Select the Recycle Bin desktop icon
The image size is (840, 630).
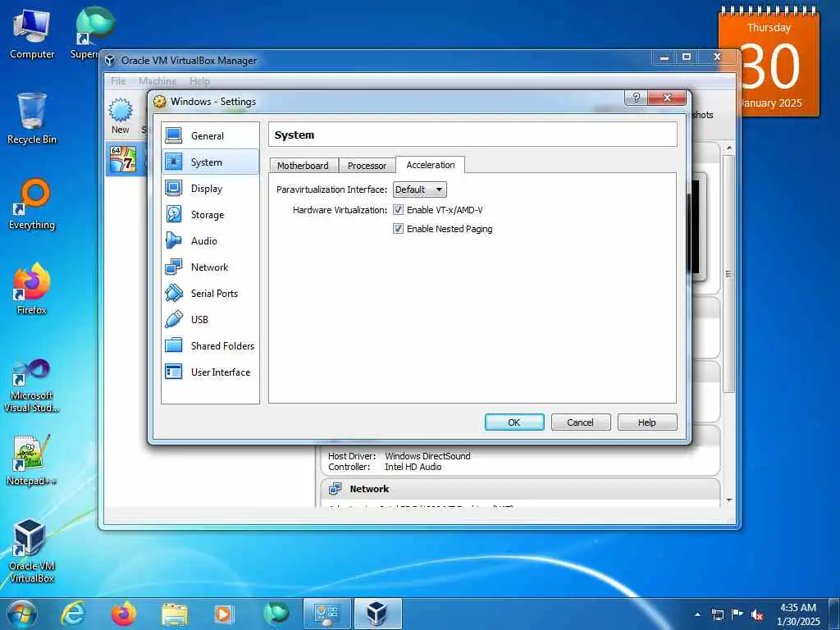[x=32, y=118]
